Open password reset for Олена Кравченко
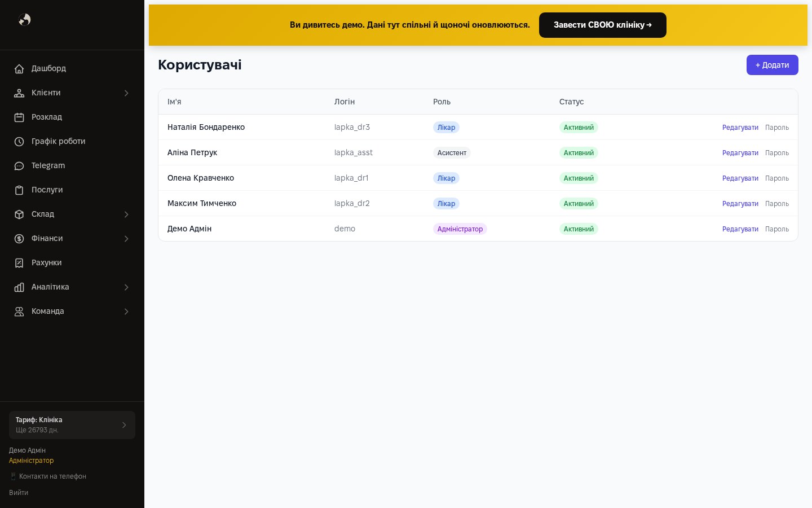Image resolution: width=812 pixels, height=508 pixels. tap(777, 178)
